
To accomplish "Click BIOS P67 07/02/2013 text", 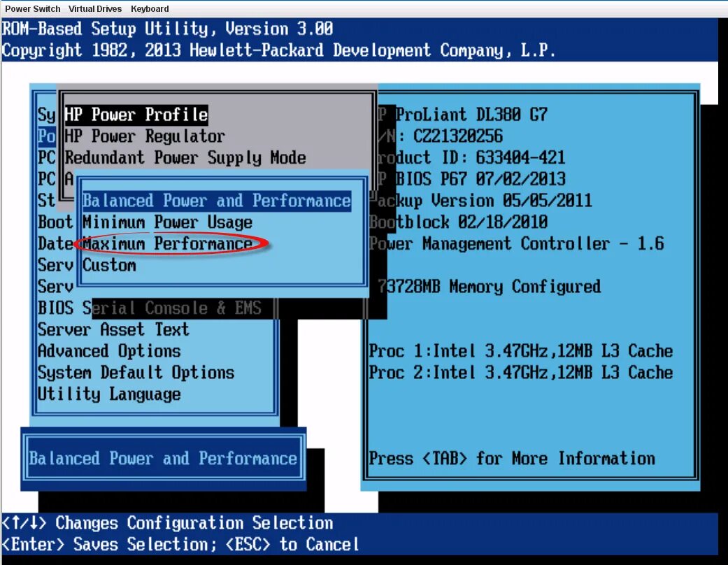I will (x=480, y=179).
